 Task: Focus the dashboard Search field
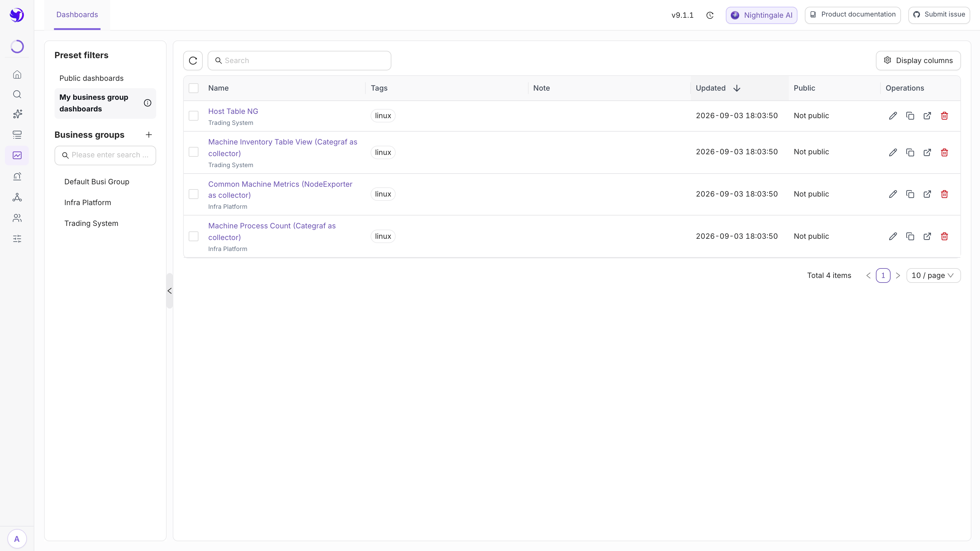coord(300,61)
